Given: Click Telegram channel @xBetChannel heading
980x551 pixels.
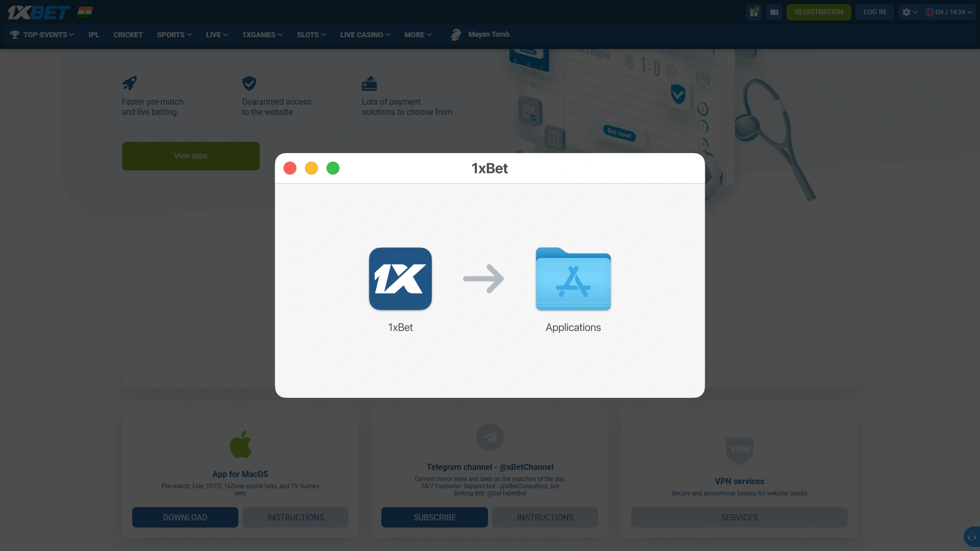Looking at the screenshot, I should [x=490, y=467].
